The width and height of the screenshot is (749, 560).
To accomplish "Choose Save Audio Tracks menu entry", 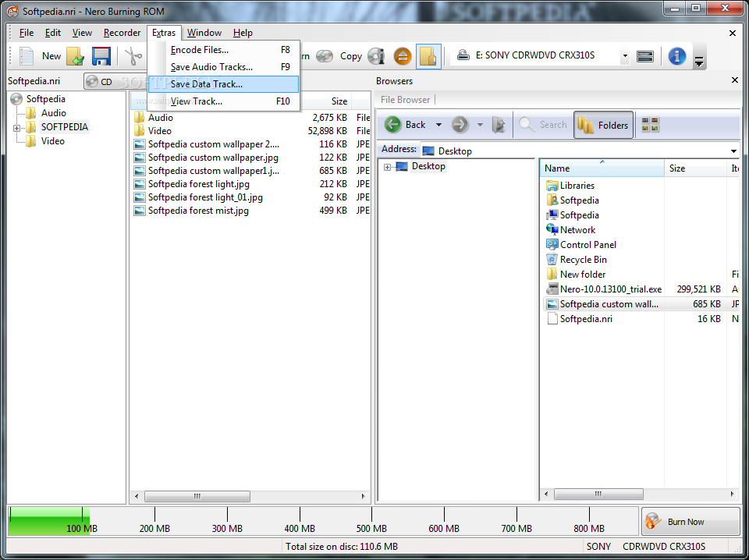I will [224, 67].
